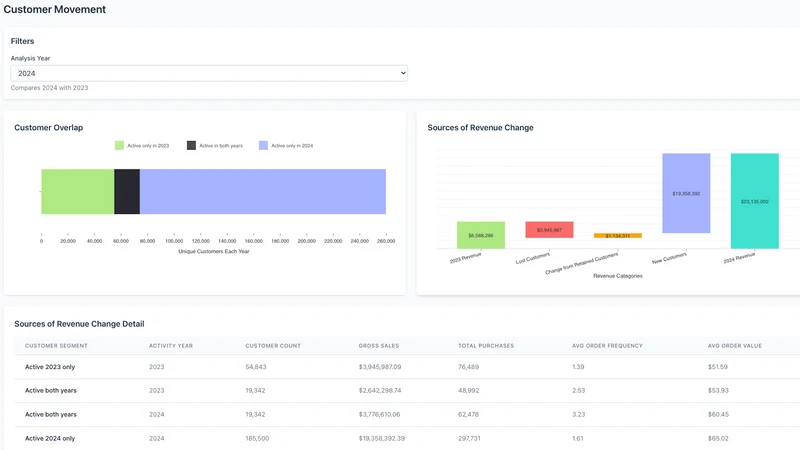Sort by the Avg Order Frequency column header

607,346
